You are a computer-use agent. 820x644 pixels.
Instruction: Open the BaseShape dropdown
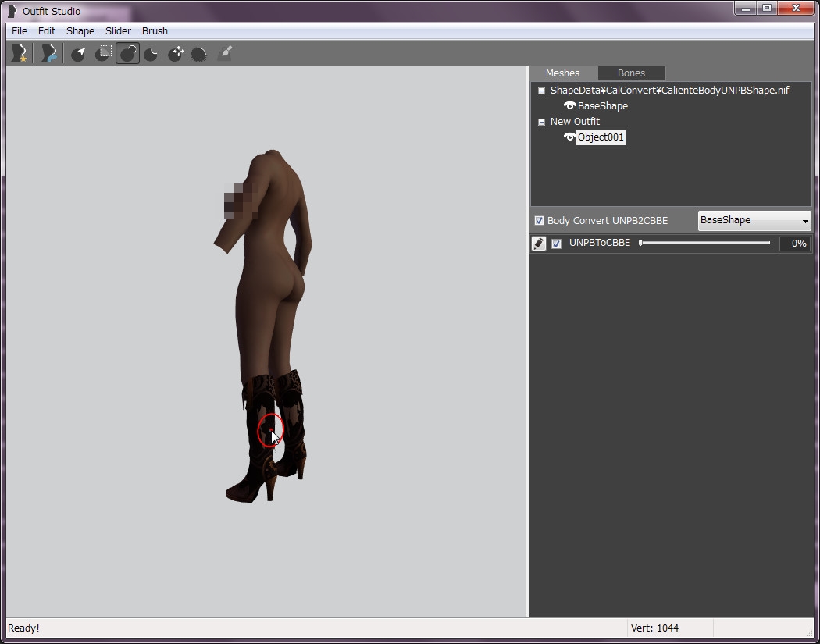coord(754,221)
